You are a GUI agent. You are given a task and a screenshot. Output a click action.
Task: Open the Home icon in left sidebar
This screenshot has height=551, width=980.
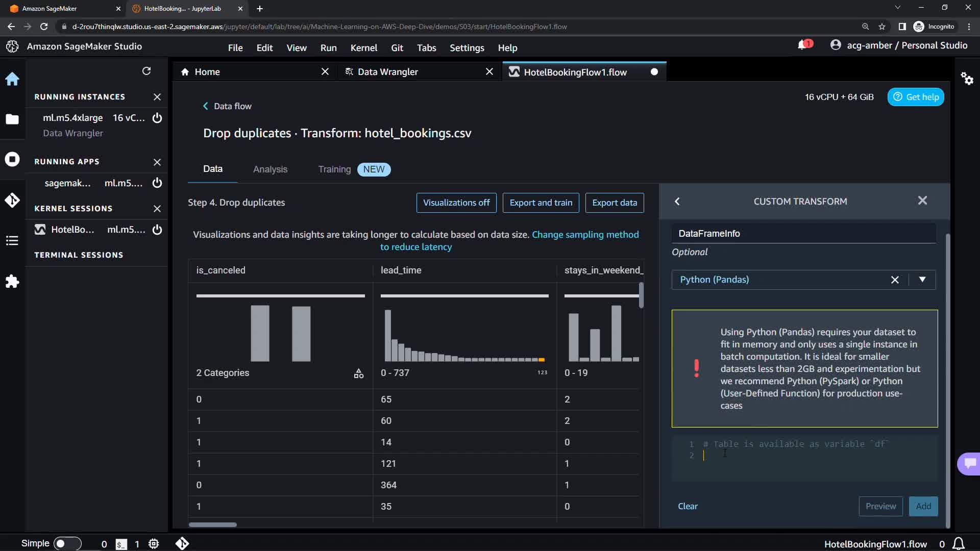click(12, 79)
